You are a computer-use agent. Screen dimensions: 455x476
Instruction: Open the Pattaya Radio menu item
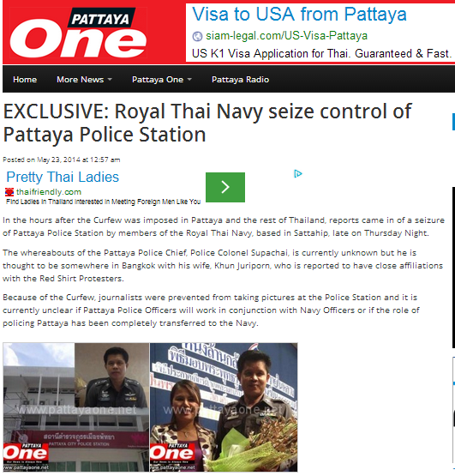(x=240, y=79)
